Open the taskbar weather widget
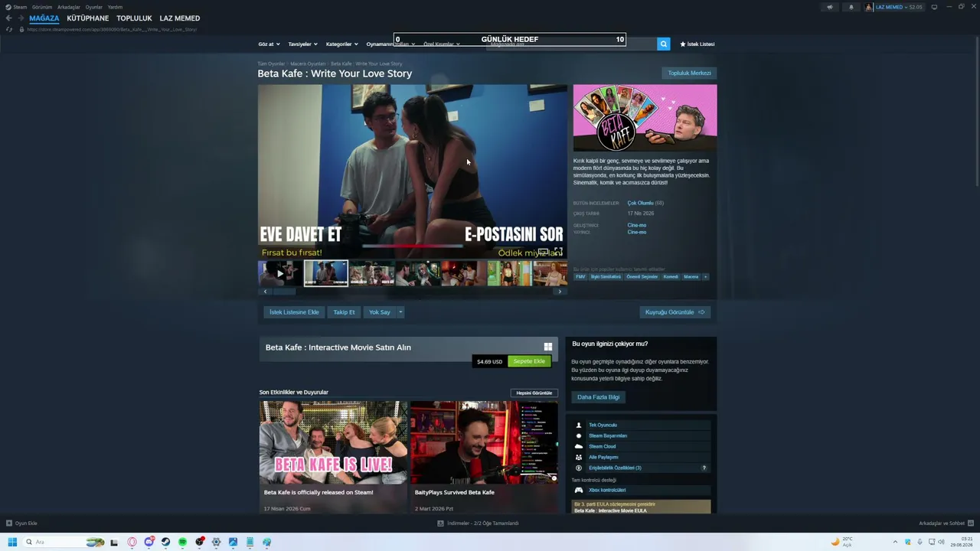 click(841, 542)
